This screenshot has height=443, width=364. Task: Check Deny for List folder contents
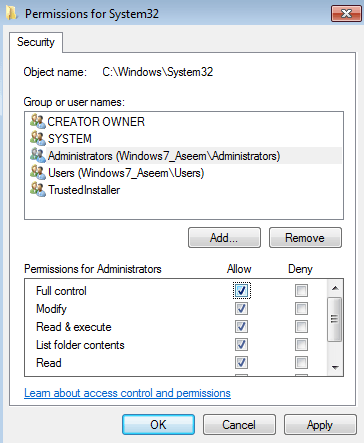pyautogui.click(x=301, y=344)
